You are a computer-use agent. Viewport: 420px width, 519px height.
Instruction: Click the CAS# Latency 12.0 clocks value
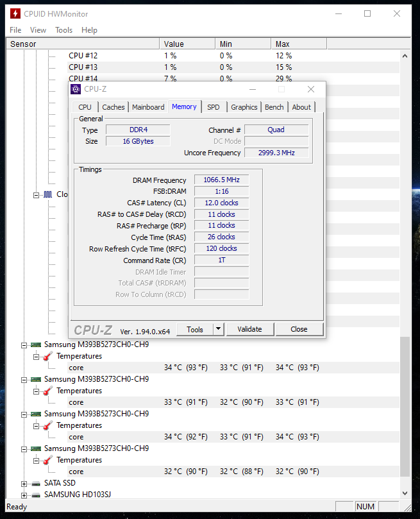222,203
